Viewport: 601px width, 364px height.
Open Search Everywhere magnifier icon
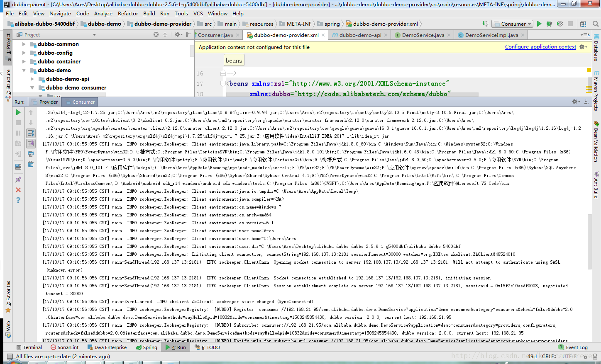595,24
